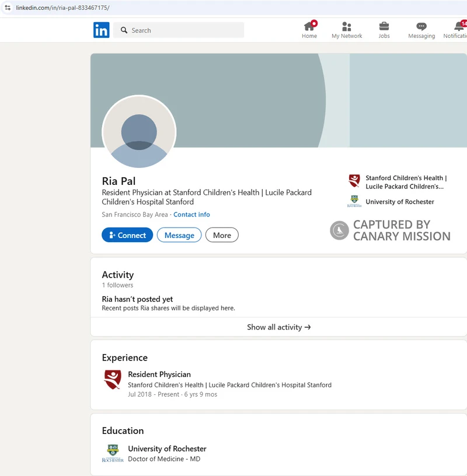
Task: Click the Ria Pal profile name
Action: 119,181
